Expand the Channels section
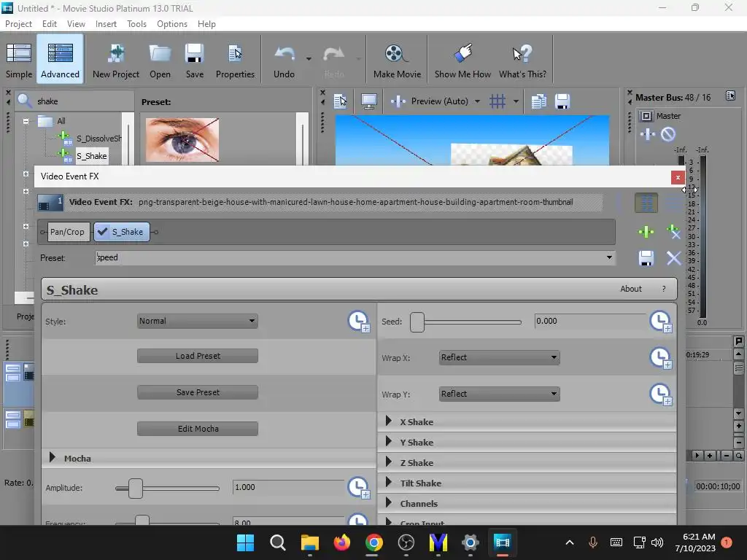This screenshot has width=747, height=560. pos(388,503)
